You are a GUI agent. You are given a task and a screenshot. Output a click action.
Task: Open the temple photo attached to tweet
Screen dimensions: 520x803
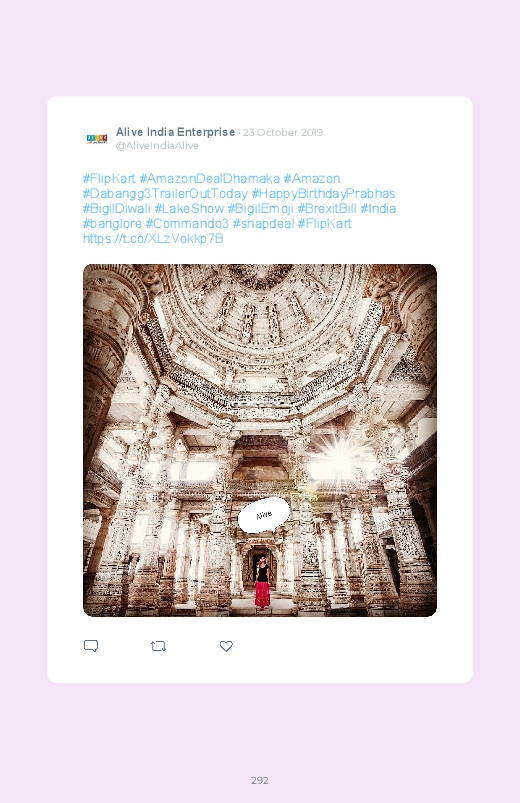[260, 440]
